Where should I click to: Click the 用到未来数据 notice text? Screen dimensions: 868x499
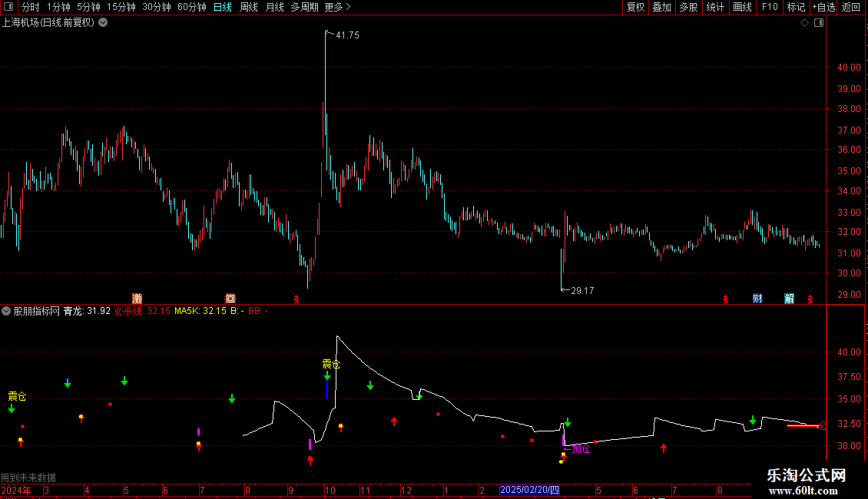pos(28,478)
